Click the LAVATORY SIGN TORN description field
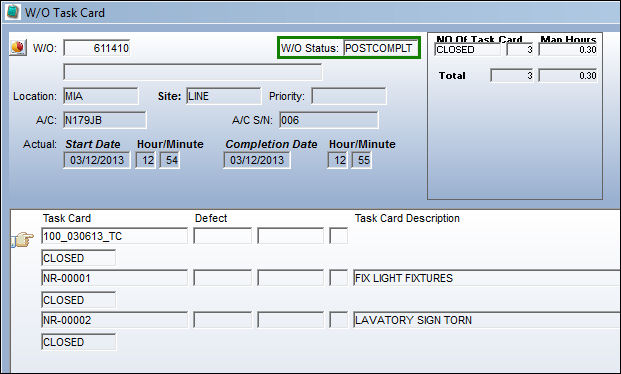This screenshot has height=374, width=621. point(487,320)
